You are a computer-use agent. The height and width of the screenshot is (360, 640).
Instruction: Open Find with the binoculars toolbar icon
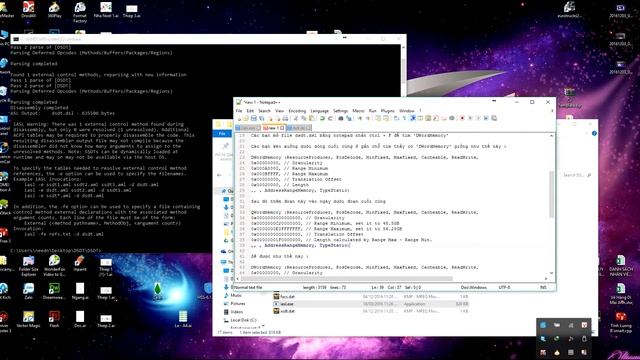341,118
